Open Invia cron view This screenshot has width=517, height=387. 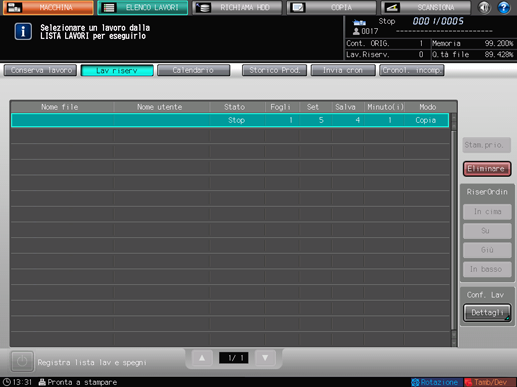343,70
